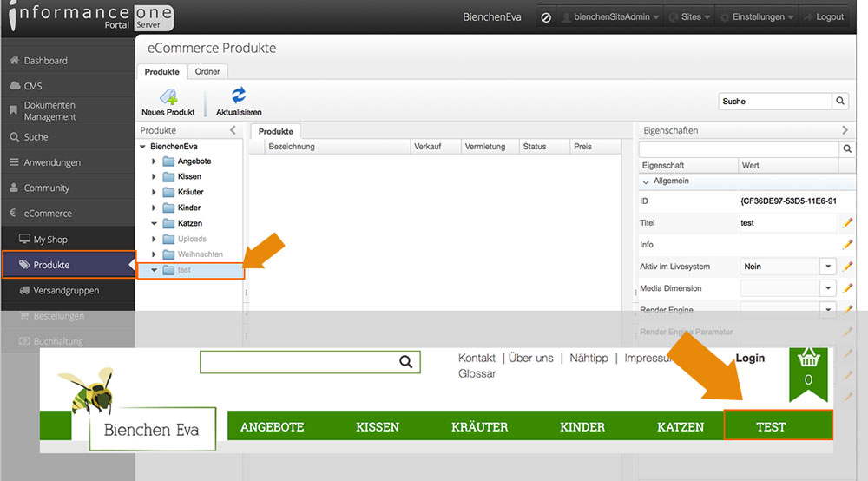Image resolution: width=868 pixels, height=481 pixels.
Task: Open the shopping basket icon
Action: 808,359
